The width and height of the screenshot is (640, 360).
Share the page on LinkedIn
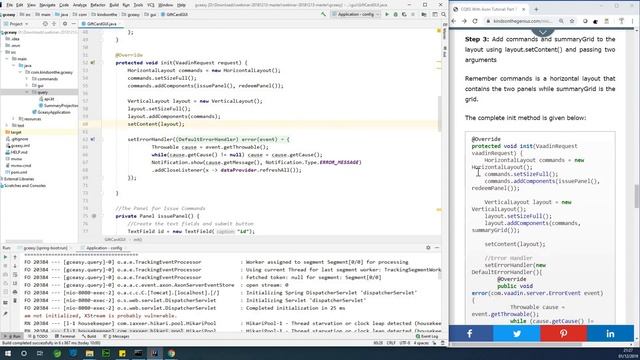pyautogui.click(x=610, y=333)
